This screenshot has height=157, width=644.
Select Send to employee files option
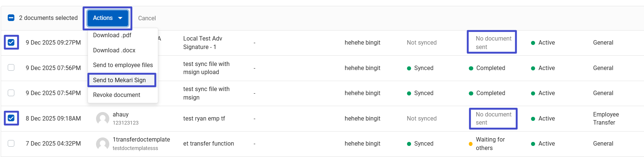123,65
